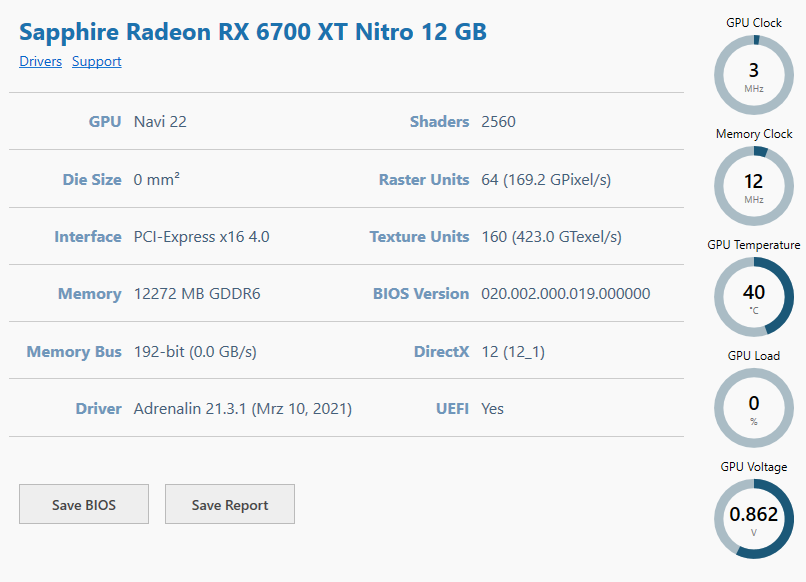806x582 pixels.
Task: Select the '2560' shaders value
Action: (x=498, y=122)
